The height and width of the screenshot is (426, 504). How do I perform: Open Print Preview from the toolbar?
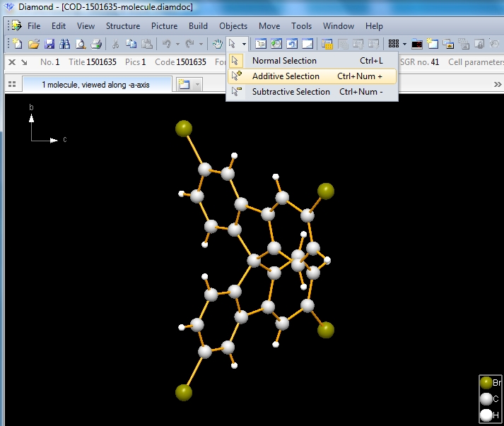pos(81,44)
